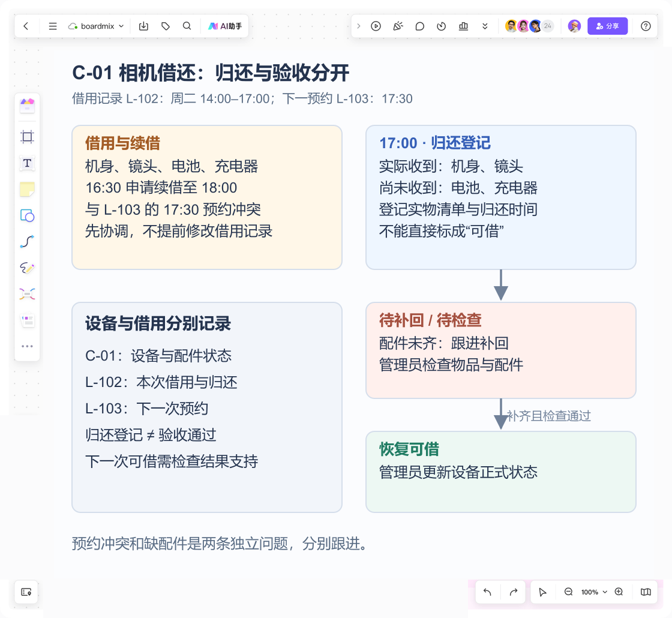Click the first collaborator avatar
Viewport: 672px width, 618px height.
pos(511,26)
